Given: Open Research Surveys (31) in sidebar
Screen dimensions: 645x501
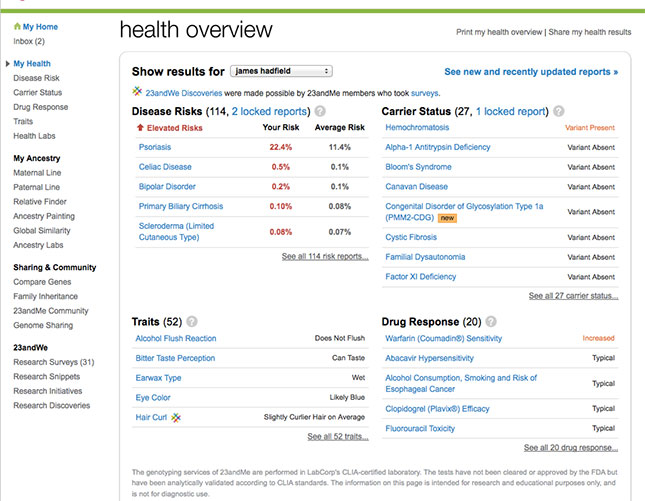Looking at the screenshot, I should pos(53,362).
